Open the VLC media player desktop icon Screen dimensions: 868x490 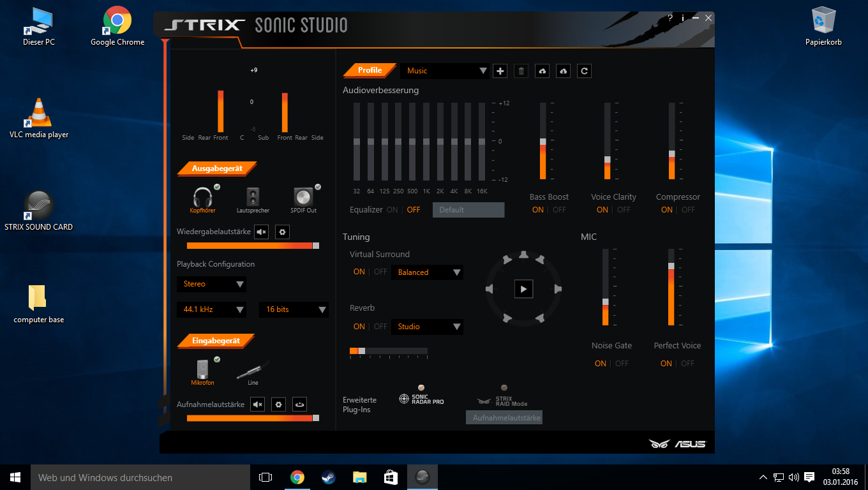pyautogui.click(x=39, y=118)
